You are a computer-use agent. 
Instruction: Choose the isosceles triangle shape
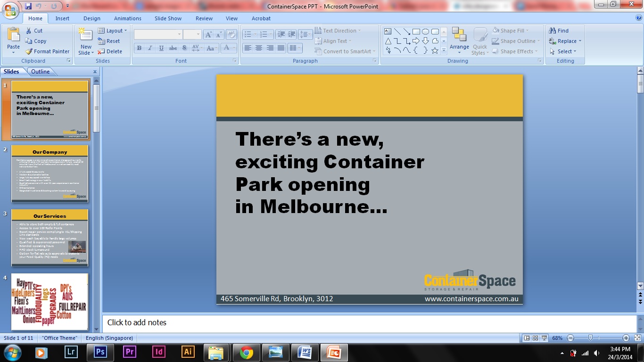tap(388, 41)
